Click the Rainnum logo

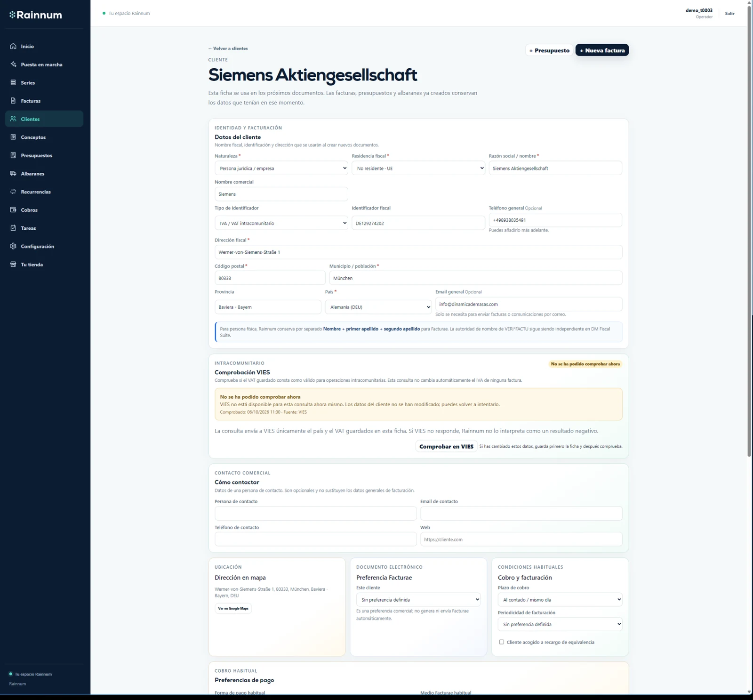[36, 15]
